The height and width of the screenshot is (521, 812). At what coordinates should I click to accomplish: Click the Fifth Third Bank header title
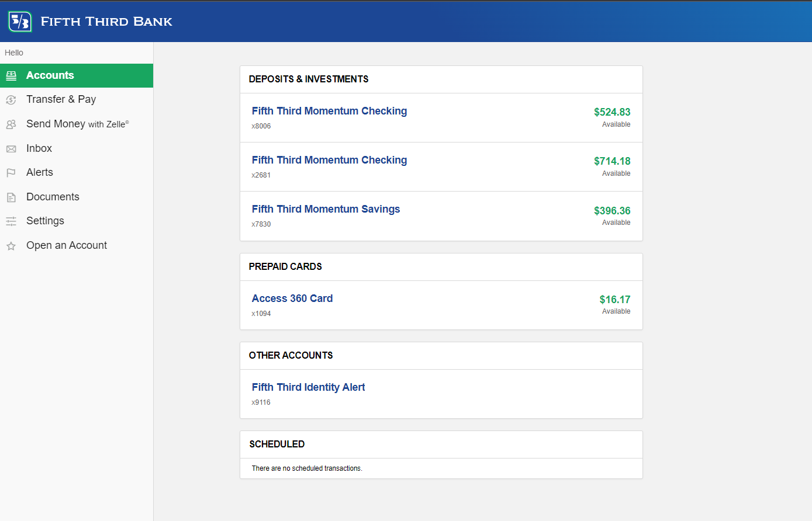click(x=106, y=22)
